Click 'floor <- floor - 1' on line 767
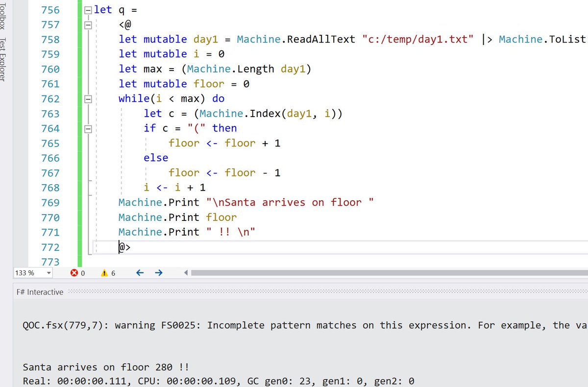 point(224,173)
